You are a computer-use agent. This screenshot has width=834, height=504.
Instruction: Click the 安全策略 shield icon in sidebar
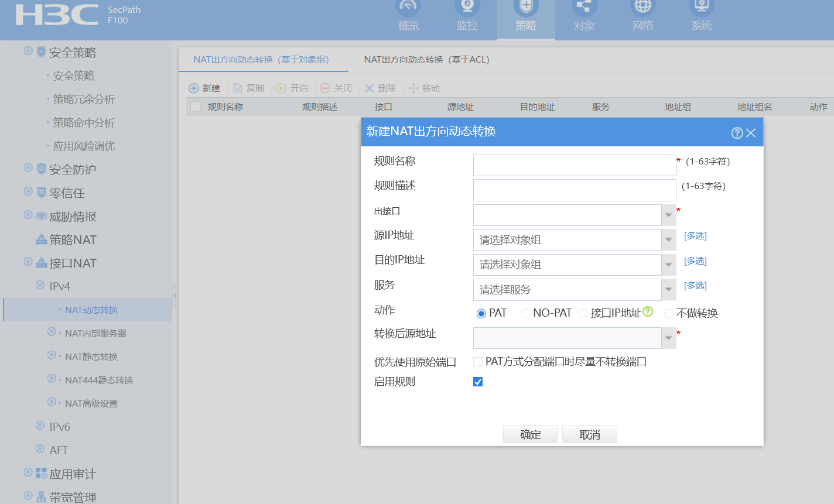(41, 52)
